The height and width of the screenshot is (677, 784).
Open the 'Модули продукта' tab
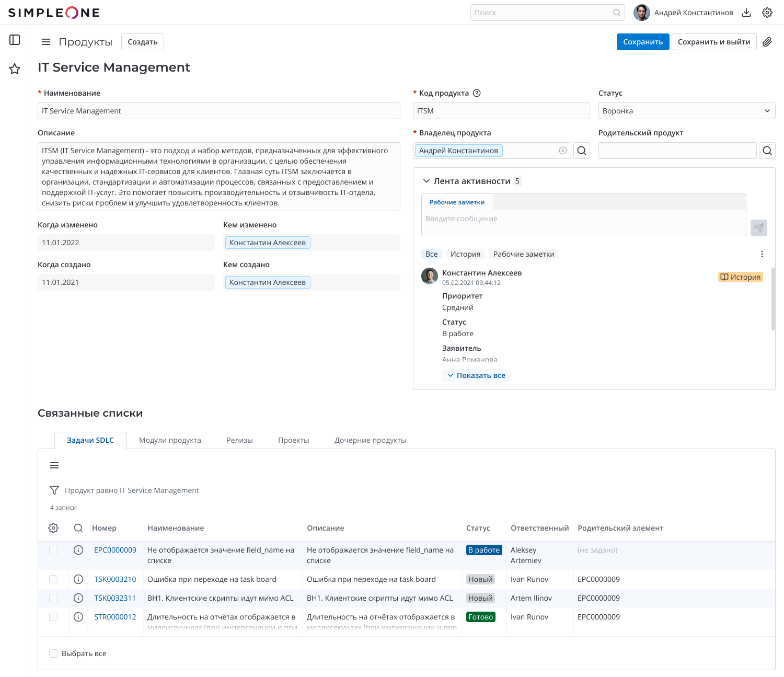click(x=170, y=440)
